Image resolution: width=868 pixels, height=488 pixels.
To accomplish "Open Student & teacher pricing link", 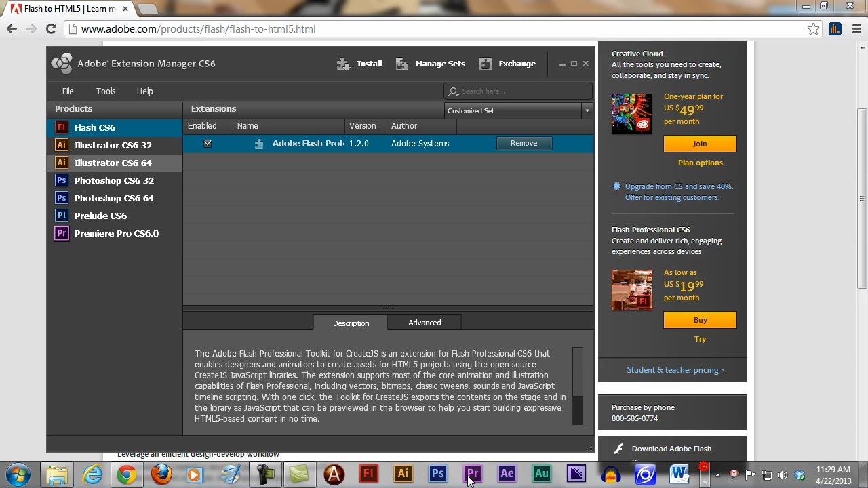I will coord(675,370).
